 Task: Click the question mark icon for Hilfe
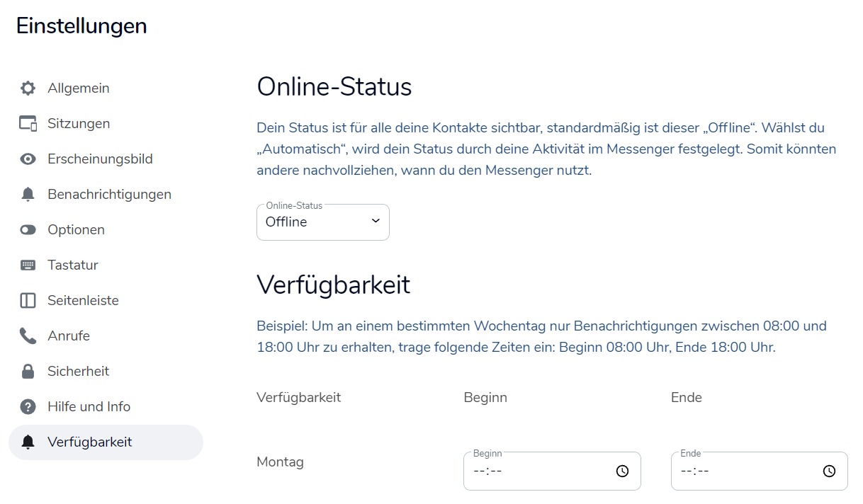(x=28, y=407)
